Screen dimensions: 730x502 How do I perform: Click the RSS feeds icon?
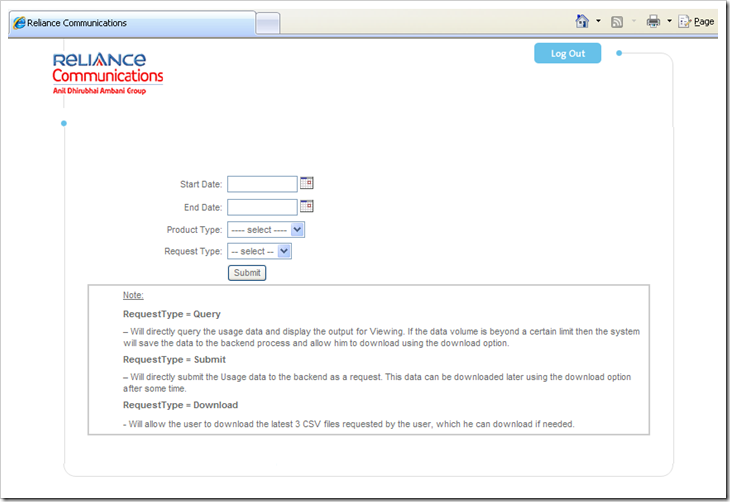tap(616, 22)
